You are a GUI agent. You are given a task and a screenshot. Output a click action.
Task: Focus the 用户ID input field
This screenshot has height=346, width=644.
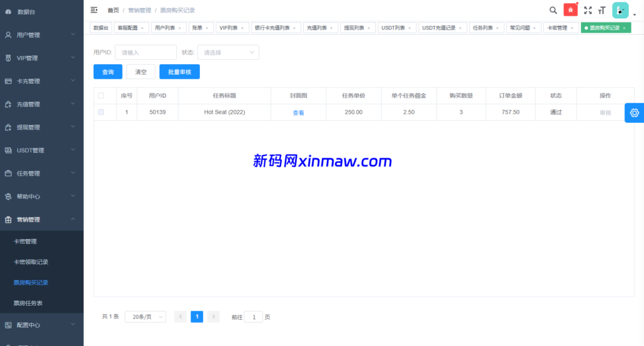coord(146,52)
